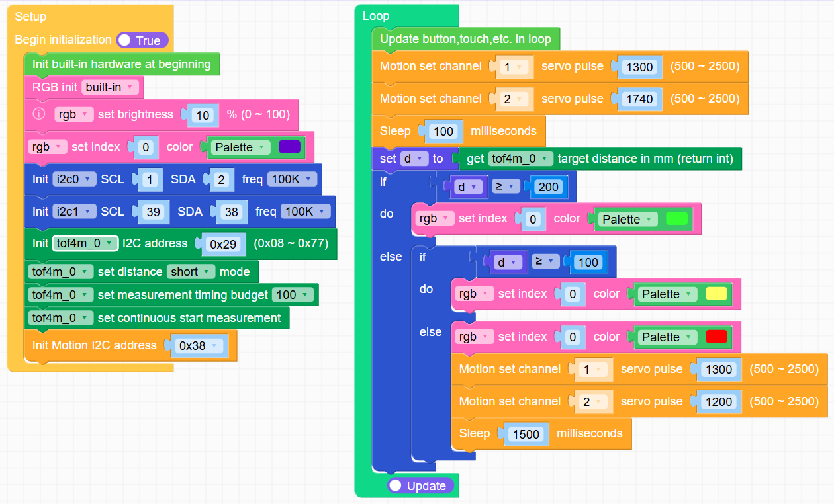Open the servo channel dropdown showing 1
This screenshot has width=834, height=504.
point(514,66)
